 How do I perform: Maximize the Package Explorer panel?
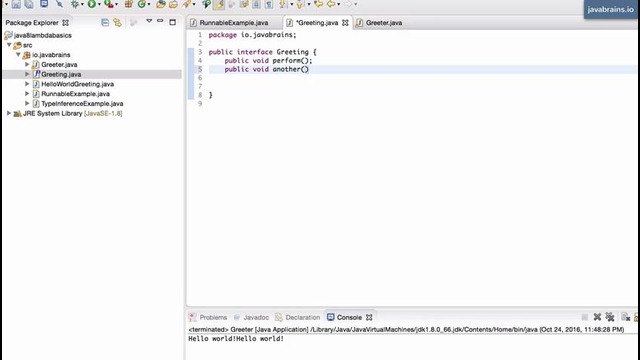pos(173,22)
